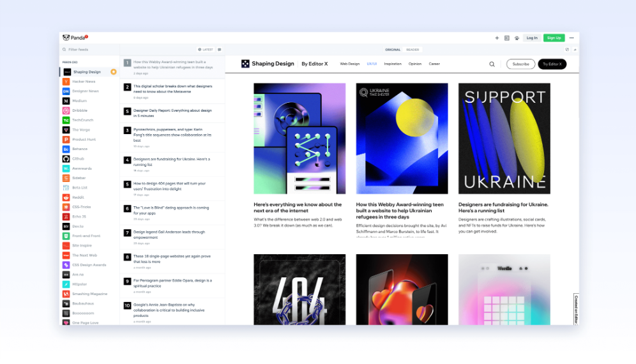Screen dimensions: 636x364
Task: Select the Github feed icon
Action: (66, 158)
